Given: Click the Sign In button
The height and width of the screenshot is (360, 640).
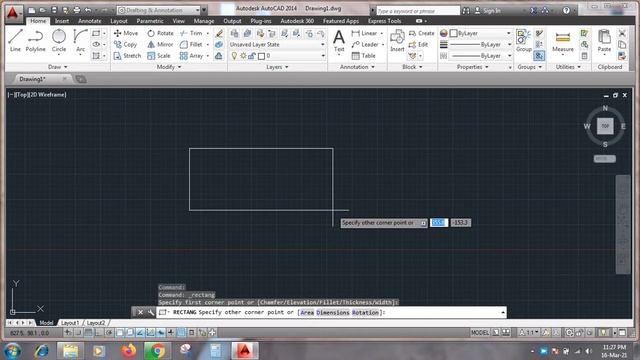Looking at the screenshot, I should 487,11.
